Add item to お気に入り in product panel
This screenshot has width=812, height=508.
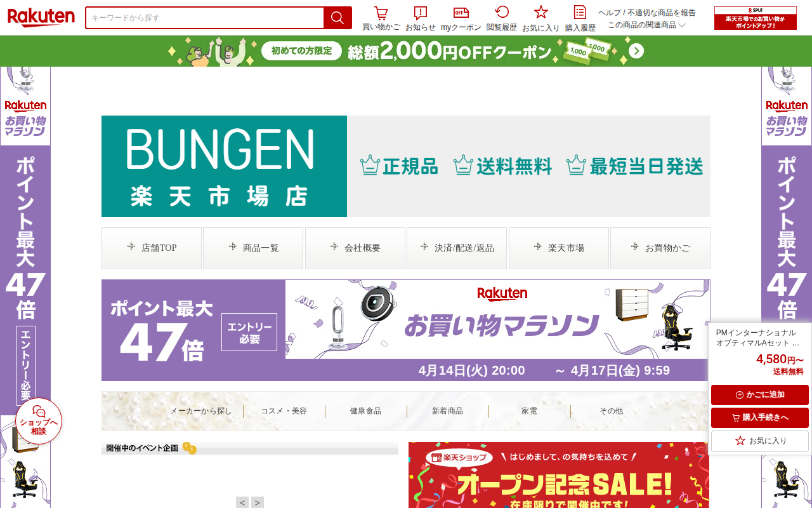pyautogui.click(x=760, y=441)
